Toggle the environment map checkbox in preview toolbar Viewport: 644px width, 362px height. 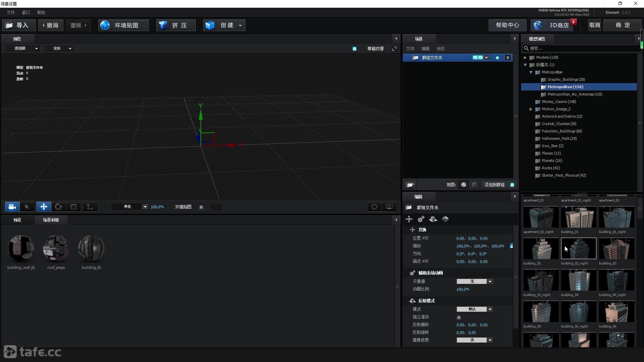pyautogui.click(x=201, y=207)
